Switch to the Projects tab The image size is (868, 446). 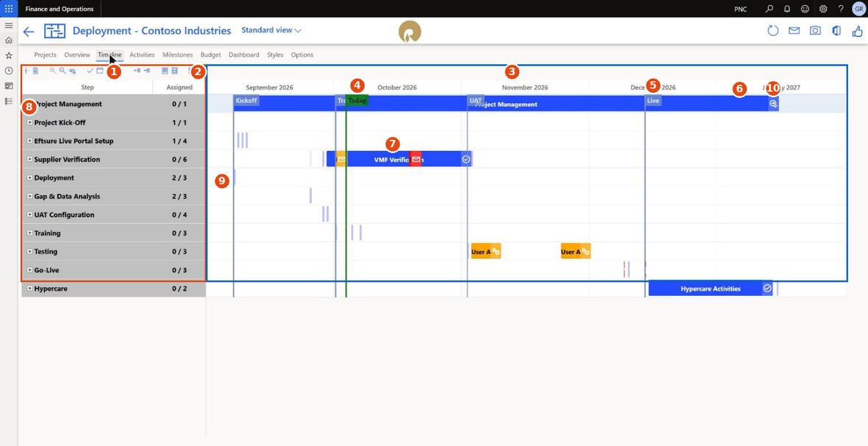(x=46, y=55)
